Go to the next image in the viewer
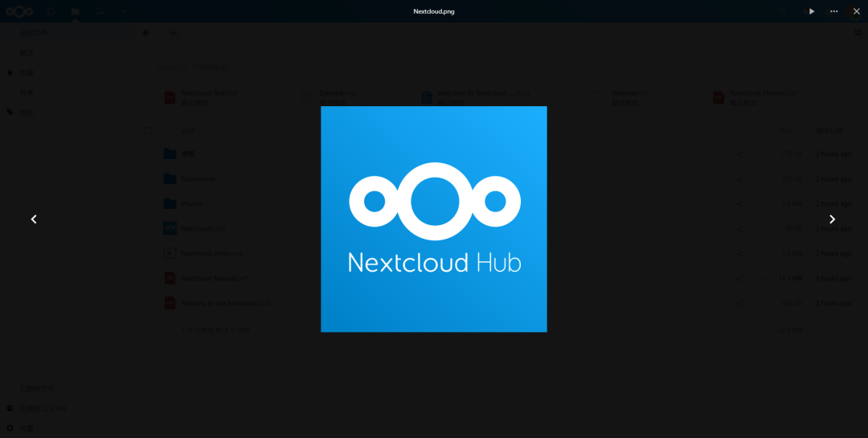 coord(832,219)
